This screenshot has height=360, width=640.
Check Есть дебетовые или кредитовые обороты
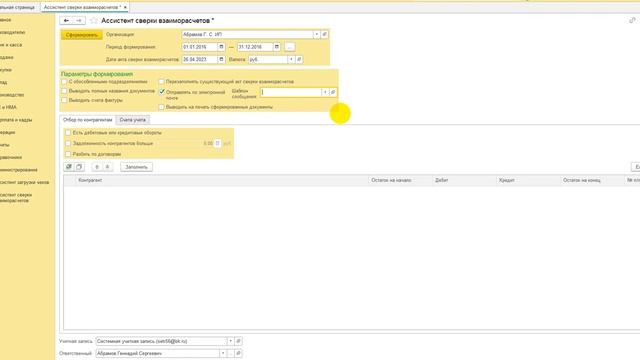(x=68, y=133)
